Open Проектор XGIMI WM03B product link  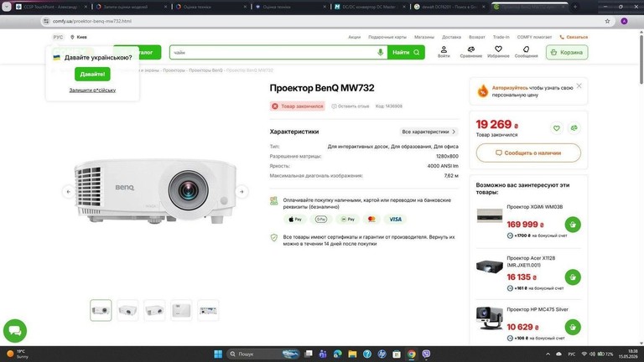pos(535,207)
